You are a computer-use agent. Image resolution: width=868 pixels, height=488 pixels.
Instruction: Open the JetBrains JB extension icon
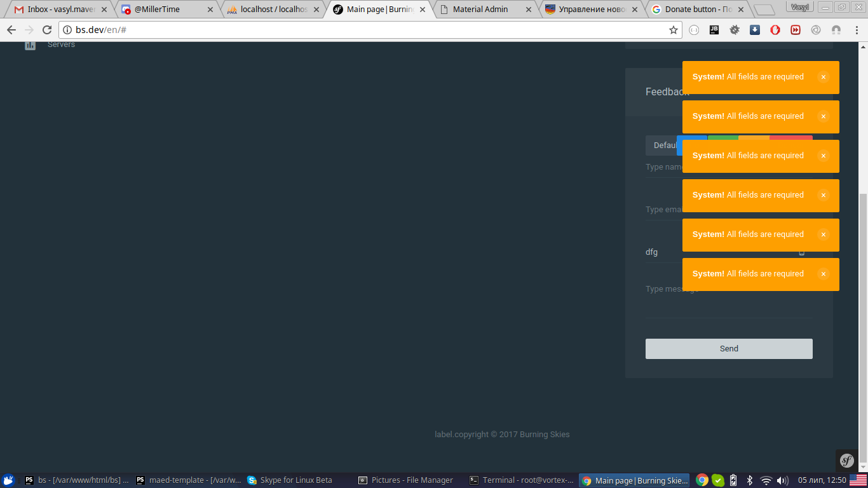[x=714, y=30]
